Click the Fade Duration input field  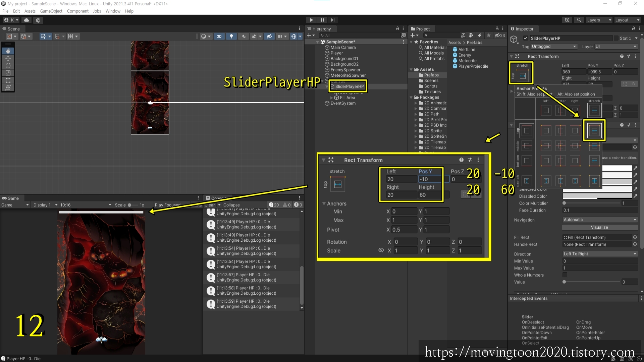click(x=600, y=210)
